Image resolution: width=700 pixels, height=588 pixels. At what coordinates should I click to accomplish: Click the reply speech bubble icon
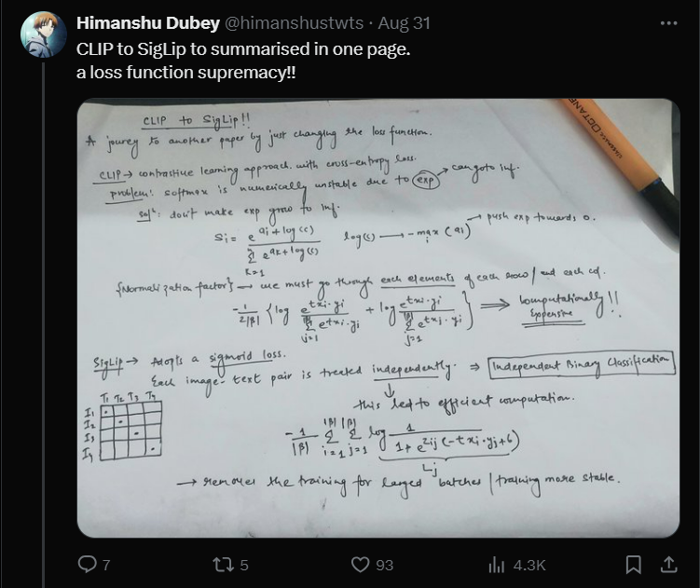(x=88, y=564)
